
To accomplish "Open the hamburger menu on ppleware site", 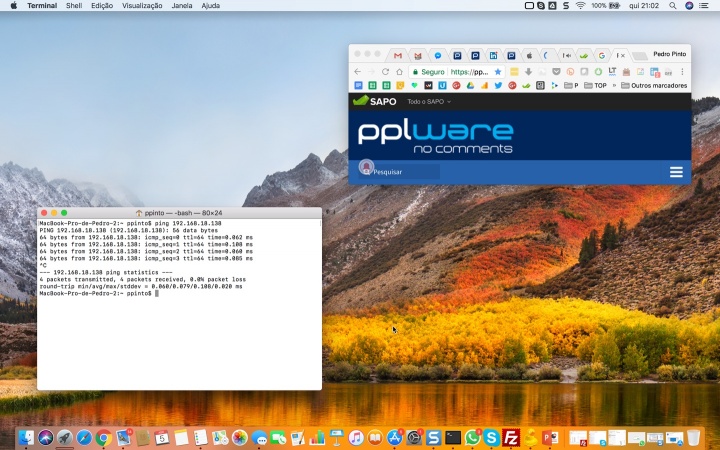I will point(676,172).
